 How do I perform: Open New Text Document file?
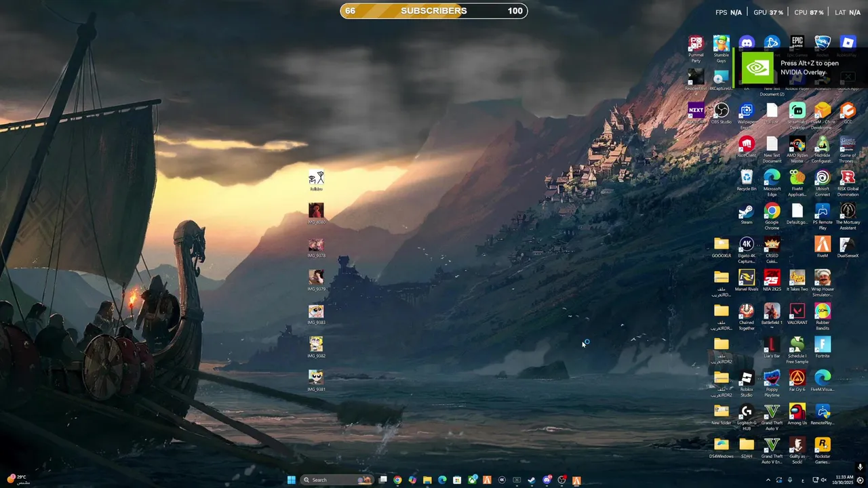(772, 149)
